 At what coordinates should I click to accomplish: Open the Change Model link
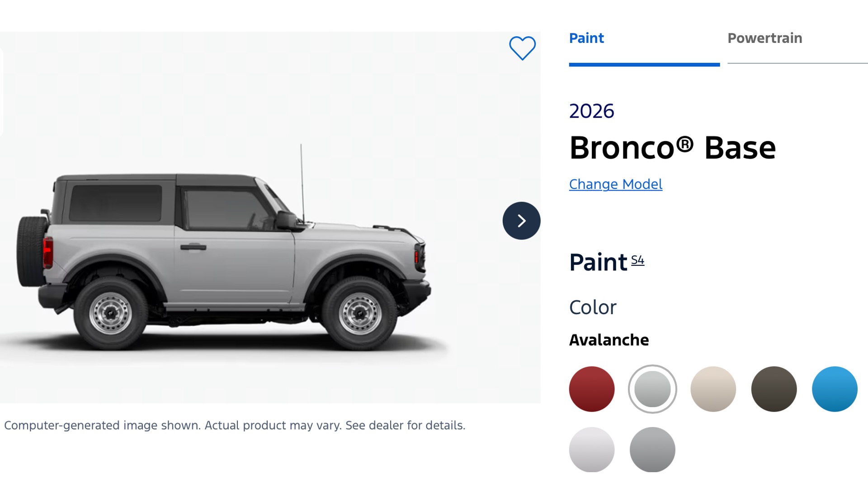(615, 184)
